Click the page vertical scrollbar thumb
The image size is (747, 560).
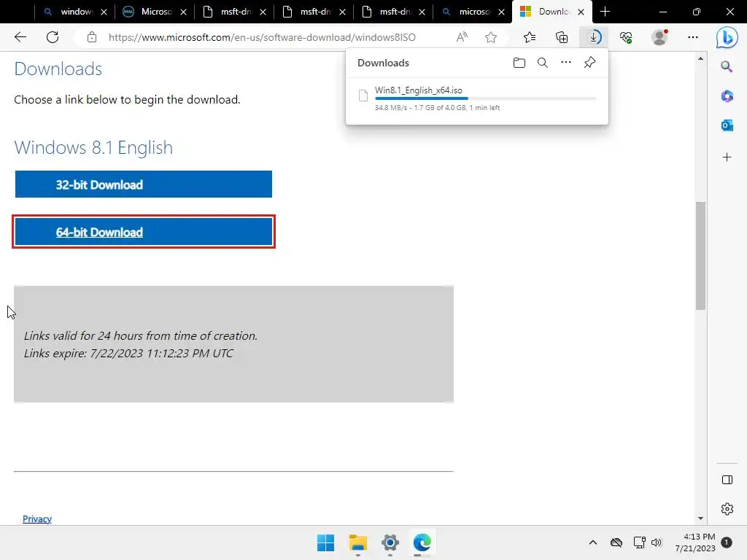(x=700, y=256)
